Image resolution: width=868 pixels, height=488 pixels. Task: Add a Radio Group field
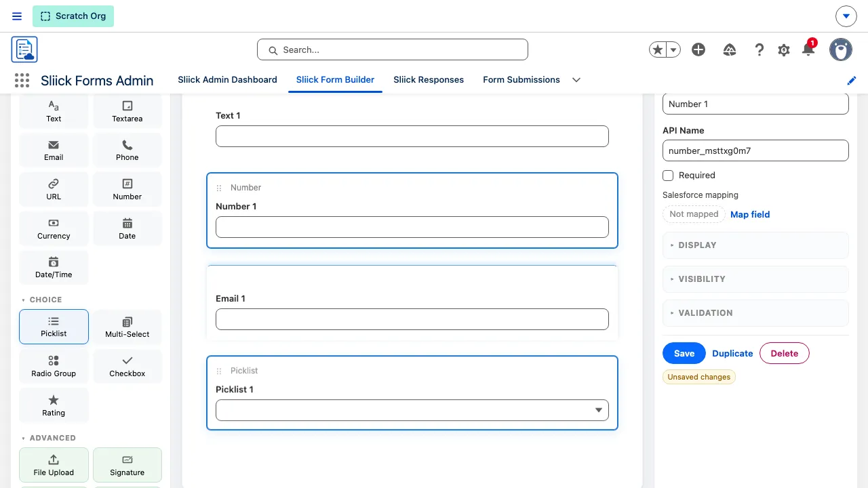[x=54, y=367]
